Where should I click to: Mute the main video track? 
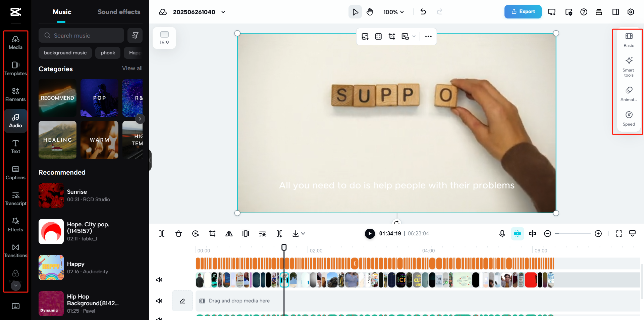click(x=159, y=280)
